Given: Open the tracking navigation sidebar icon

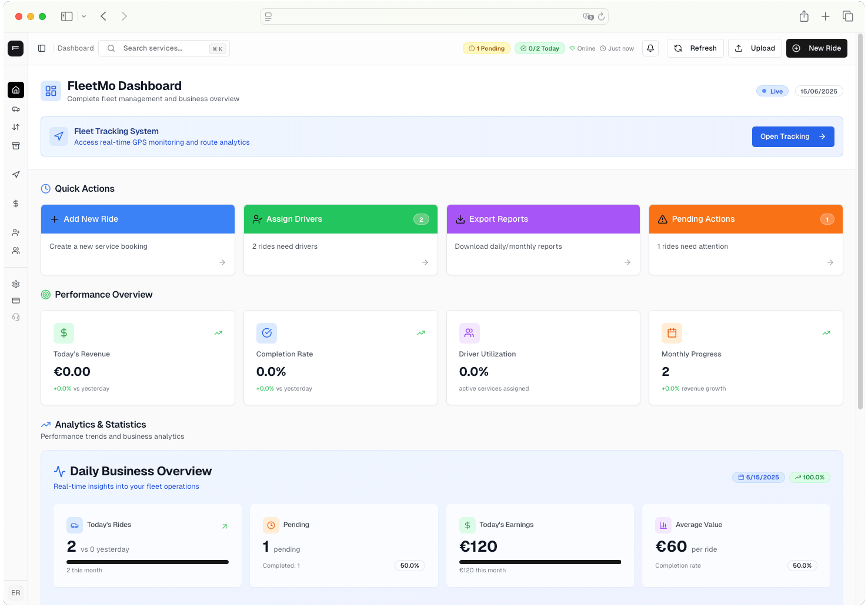Looking at the screenshot, I should tap(16, 174).
